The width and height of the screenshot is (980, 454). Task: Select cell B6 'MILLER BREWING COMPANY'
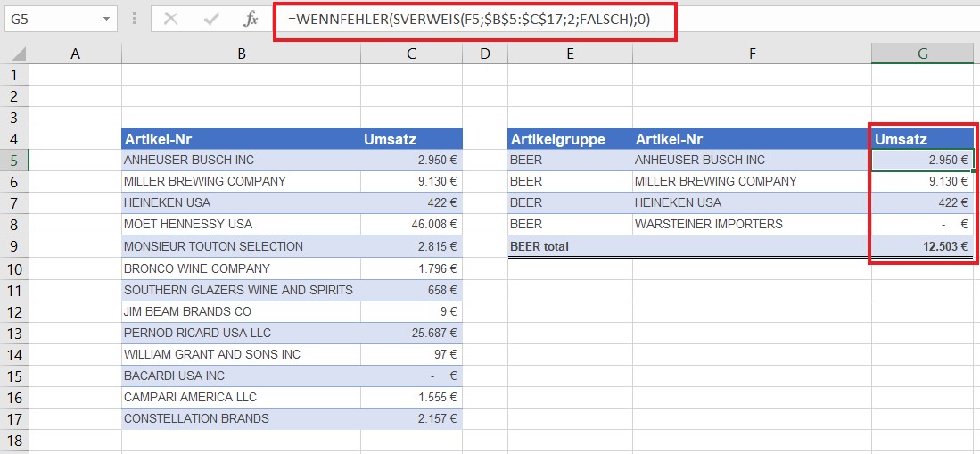(242, 181)
